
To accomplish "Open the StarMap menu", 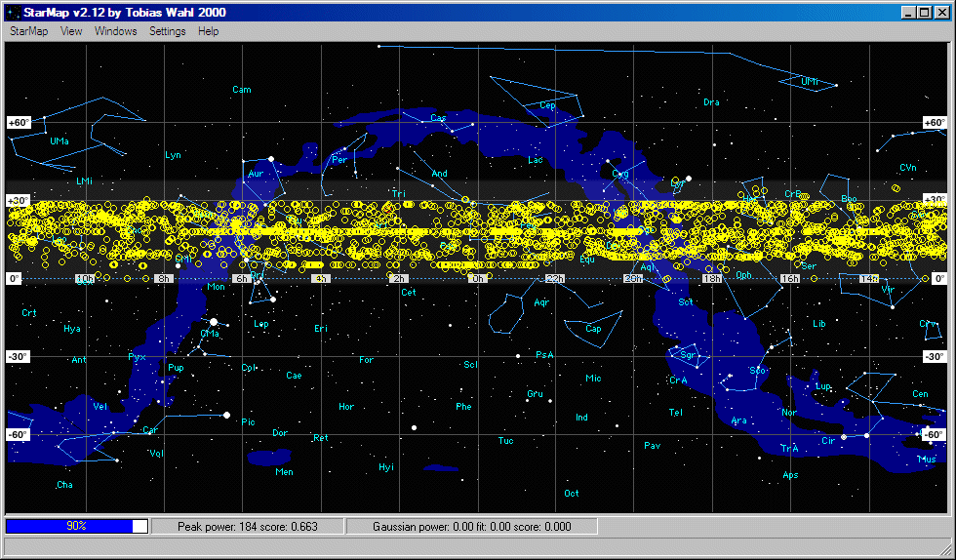I will pyautogui.click(x=28, y=31).
